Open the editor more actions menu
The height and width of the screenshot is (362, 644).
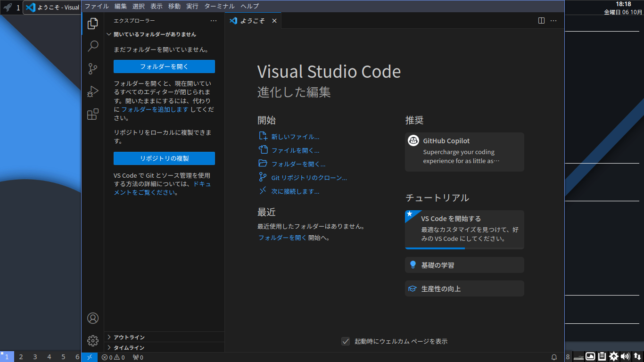(553, 21)
